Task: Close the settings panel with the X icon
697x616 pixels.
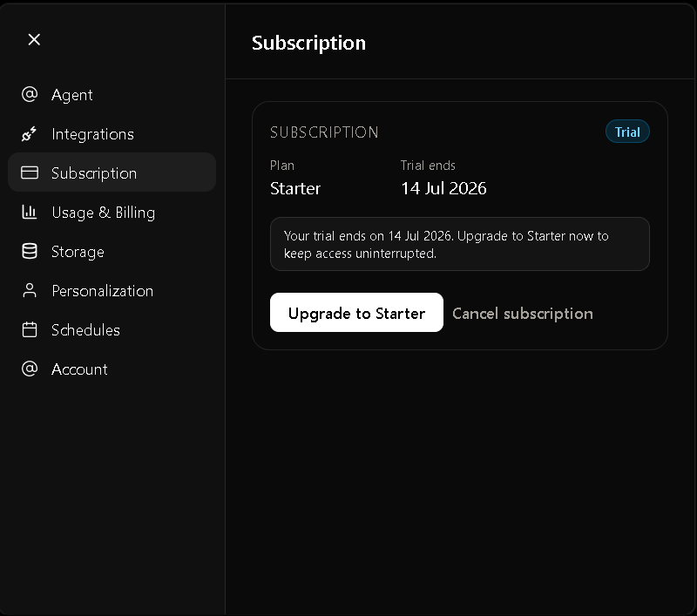Action: (x=34, y=39)
